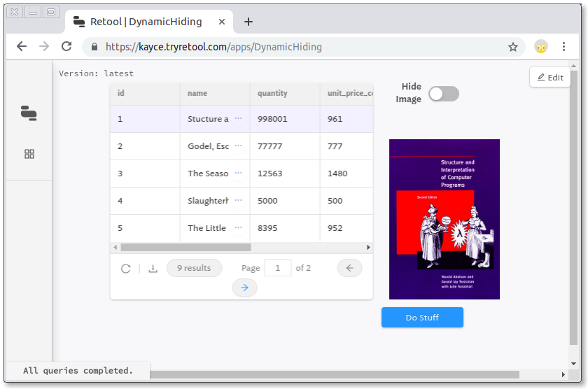The height and width of the screenshot is (389, 588).
Task: Expand the ellipsis in Slaughterh cell
Action: pyautogui.click(x=238, y=201)
